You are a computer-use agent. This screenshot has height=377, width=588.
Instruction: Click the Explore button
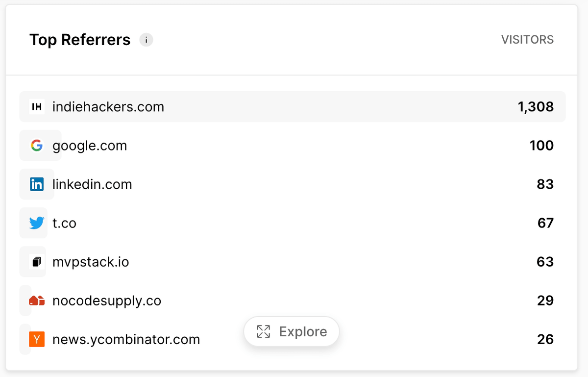click(x=292, y=332)
